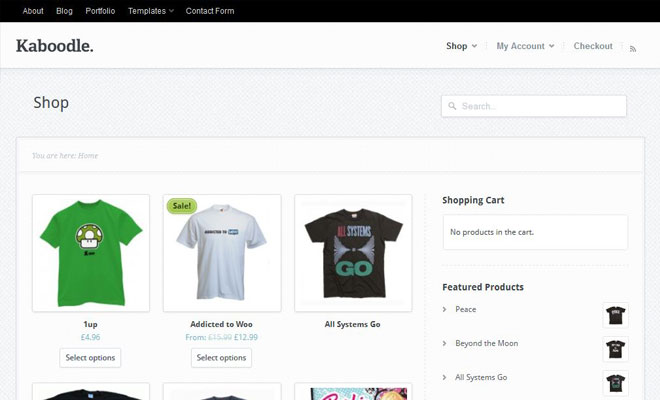Expand the Shop navigation dropdown
Screen dimensions: 660x400
point(461,46)
